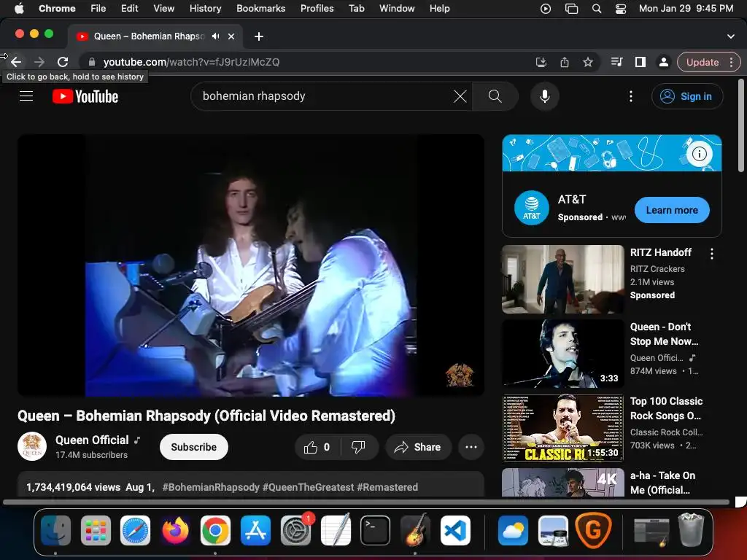Open the History menu
This screenshot has width=747, height=560.
point(205,8)
